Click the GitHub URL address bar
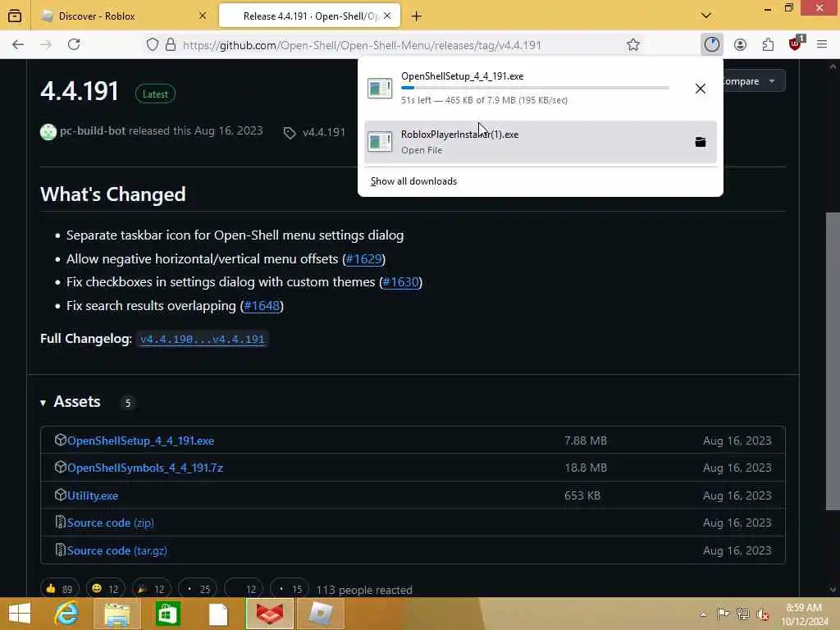 [362, 45]
